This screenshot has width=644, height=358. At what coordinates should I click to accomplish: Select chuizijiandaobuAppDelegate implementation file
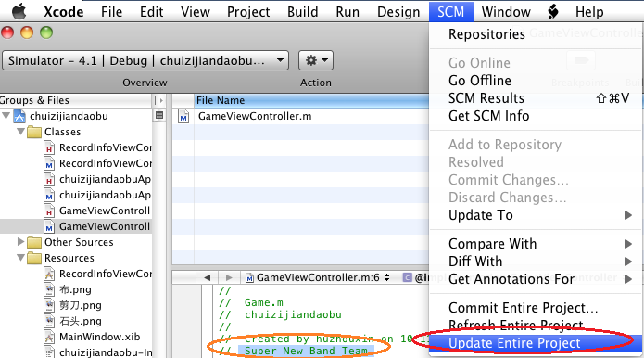tap(97, 195)
